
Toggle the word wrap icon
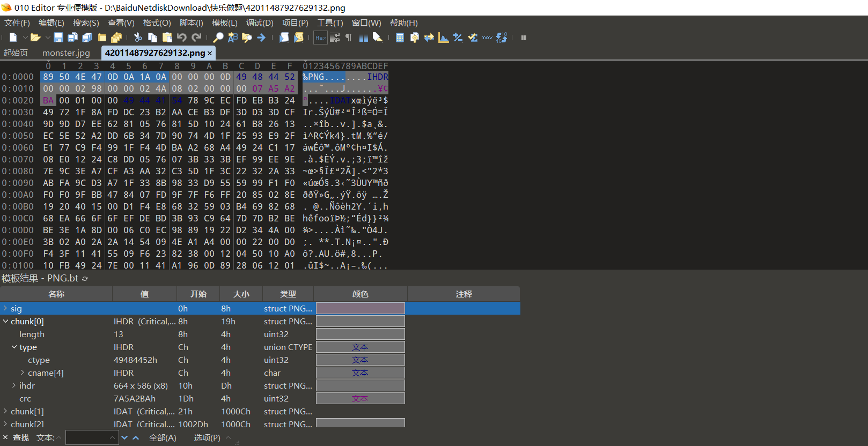pos(335,38)
